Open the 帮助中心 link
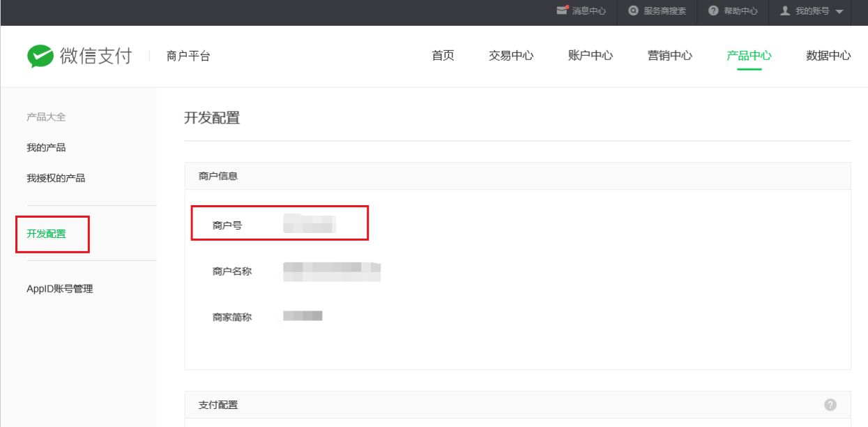 coord(741,11)
